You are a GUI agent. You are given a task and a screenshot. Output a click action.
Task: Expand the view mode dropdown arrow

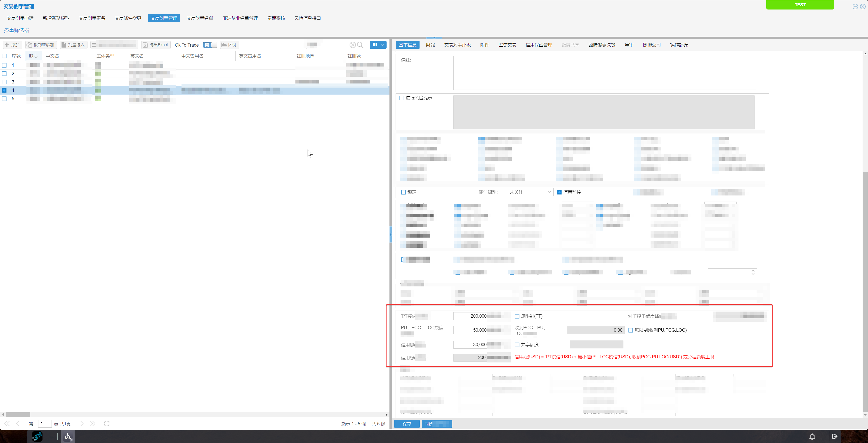[382, 45]
